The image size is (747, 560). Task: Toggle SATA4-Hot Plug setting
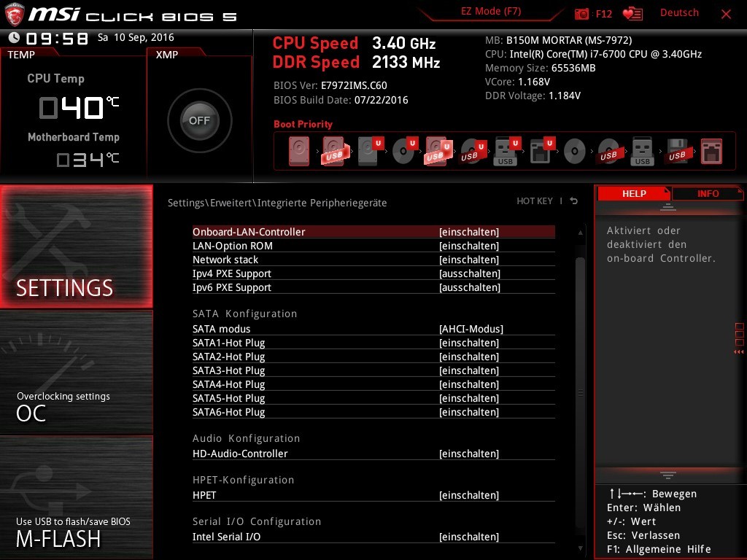tap(373, 384)
